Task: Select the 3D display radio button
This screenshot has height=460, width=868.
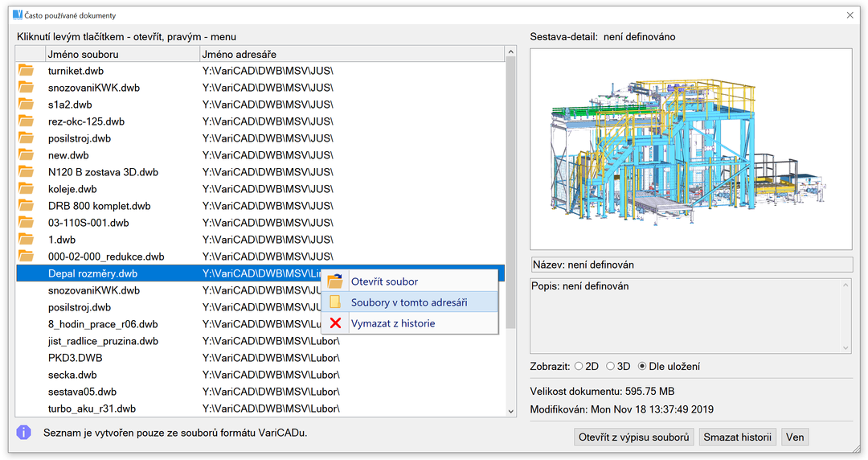Action: (x=610, y=367)
